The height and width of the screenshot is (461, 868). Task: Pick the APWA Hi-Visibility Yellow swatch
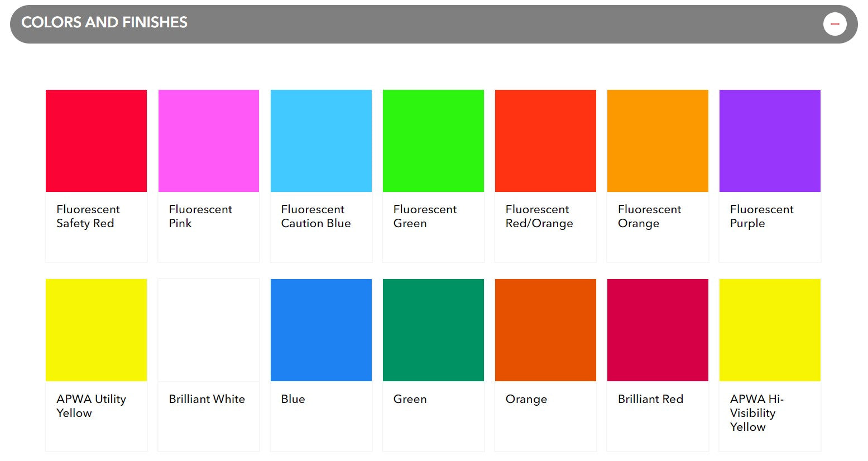[770, 330]
